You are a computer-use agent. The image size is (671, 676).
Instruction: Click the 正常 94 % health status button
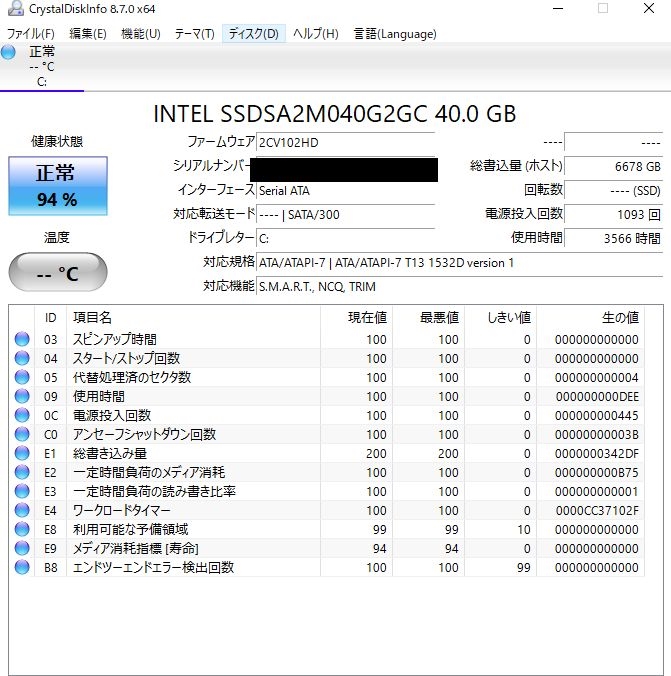point(58,186)
